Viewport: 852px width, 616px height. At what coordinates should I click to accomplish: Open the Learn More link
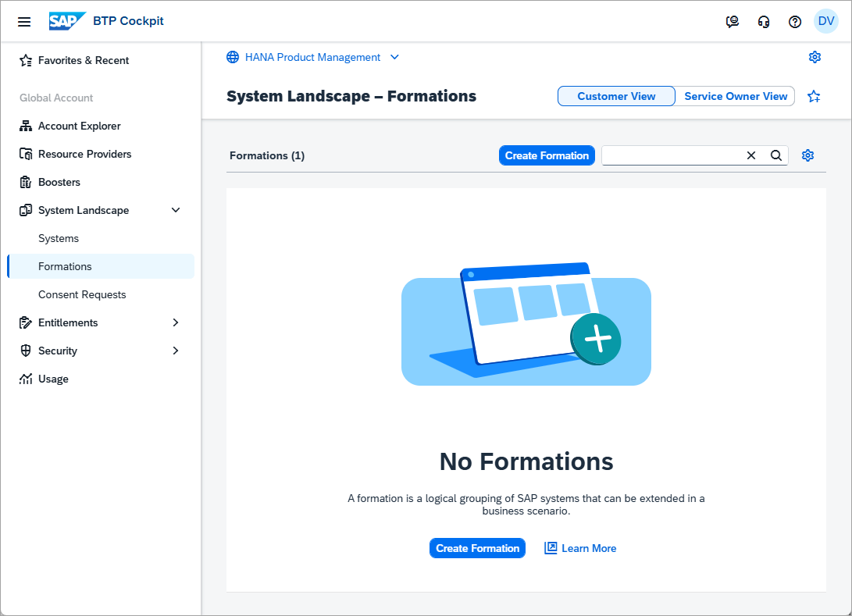coord(589,548)
